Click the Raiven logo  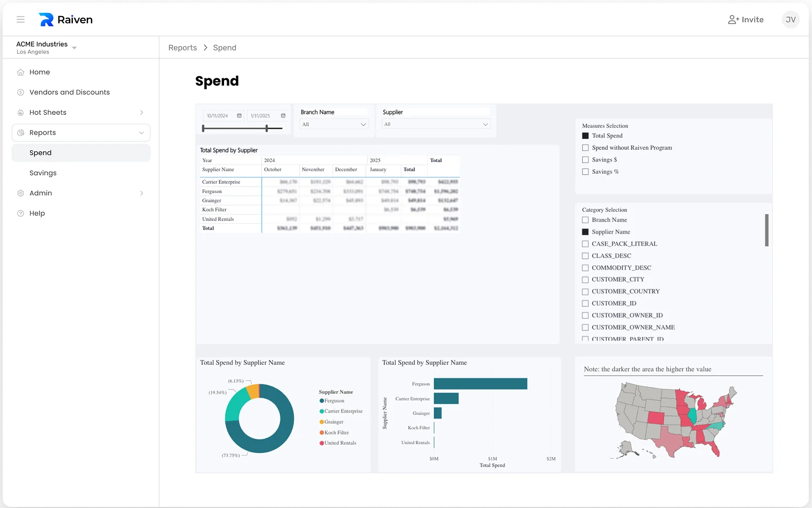tap(66, 19)
